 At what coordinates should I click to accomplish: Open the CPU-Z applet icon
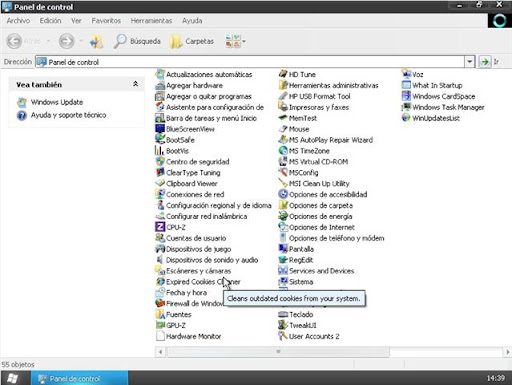[x=160, y=227]
